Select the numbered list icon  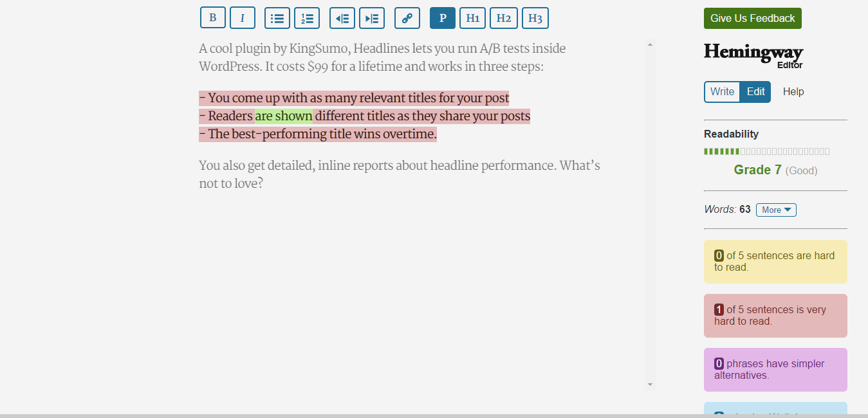pyautogui.click(x=307, y=17)
